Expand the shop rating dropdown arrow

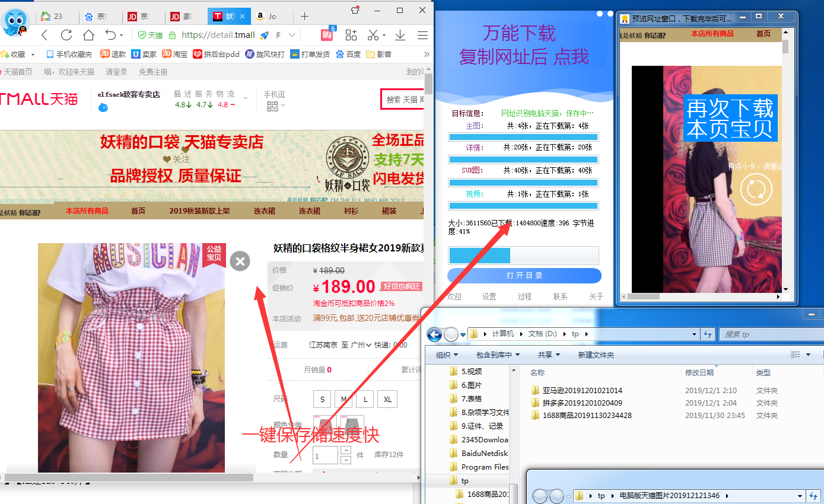[x=245, y=98]
